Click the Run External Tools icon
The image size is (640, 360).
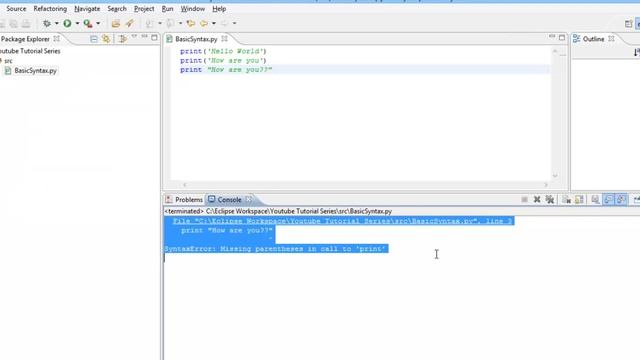pos(87,23)
